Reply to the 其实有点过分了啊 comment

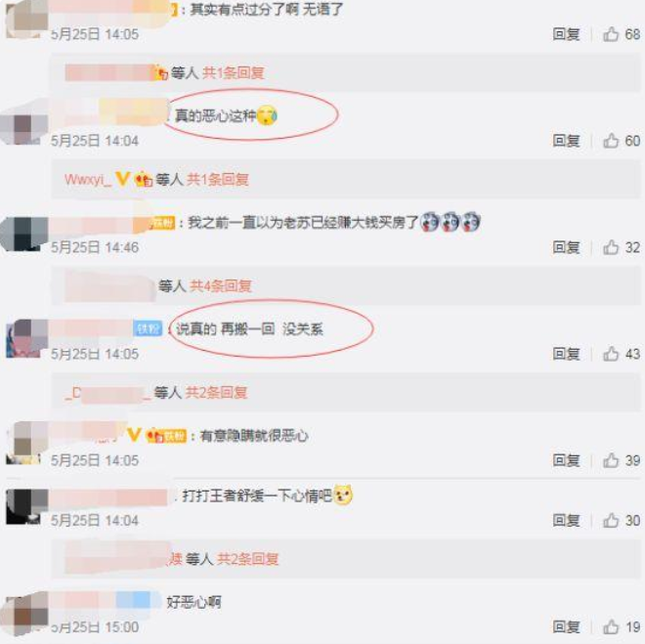(x=566, y=34)
